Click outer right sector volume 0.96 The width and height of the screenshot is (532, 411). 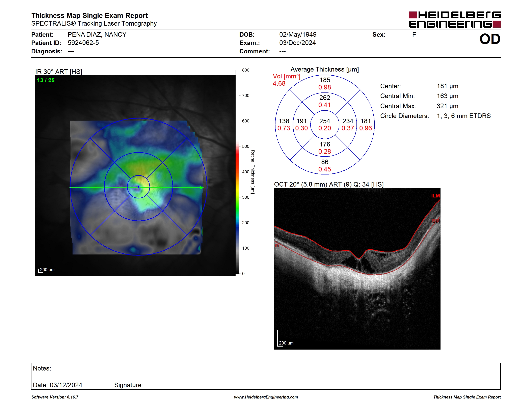366,128
